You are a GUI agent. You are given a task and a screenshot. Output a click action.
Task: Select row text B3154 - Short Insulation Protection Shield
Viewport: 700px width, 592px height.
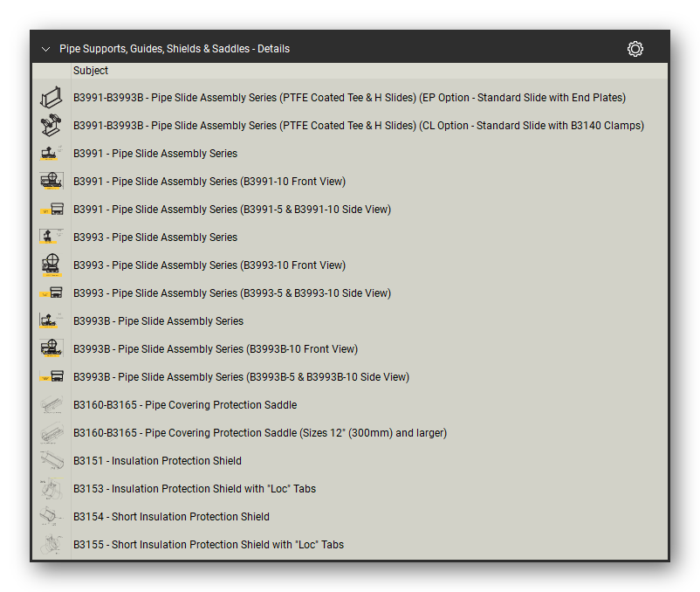pyautogui.click(x=171, y=517)
